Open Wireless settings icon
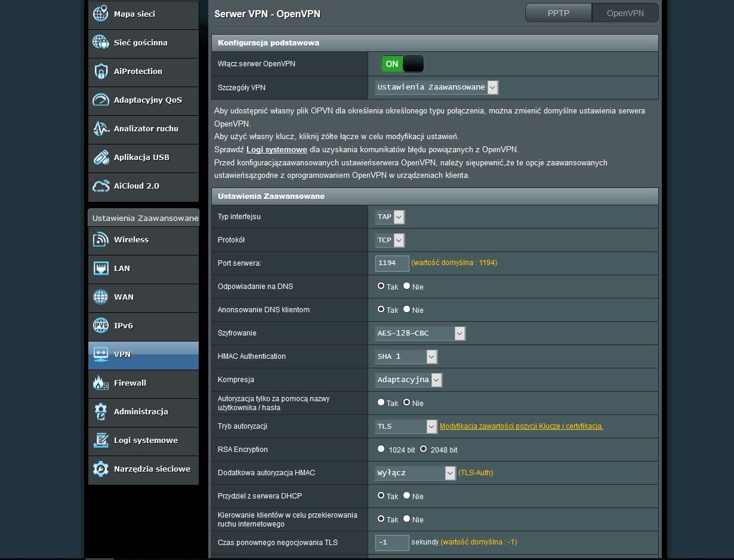Image resolution: width=734 pixels, height=560 pixels. pyautogui.click(x=101, y=239)
